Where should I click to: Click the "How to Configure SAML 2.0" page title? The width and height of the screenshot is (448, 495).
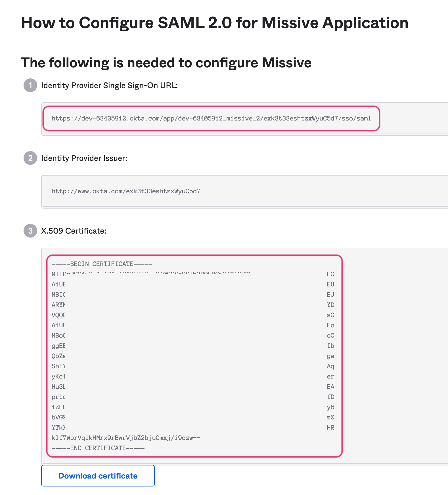point(215,23)
